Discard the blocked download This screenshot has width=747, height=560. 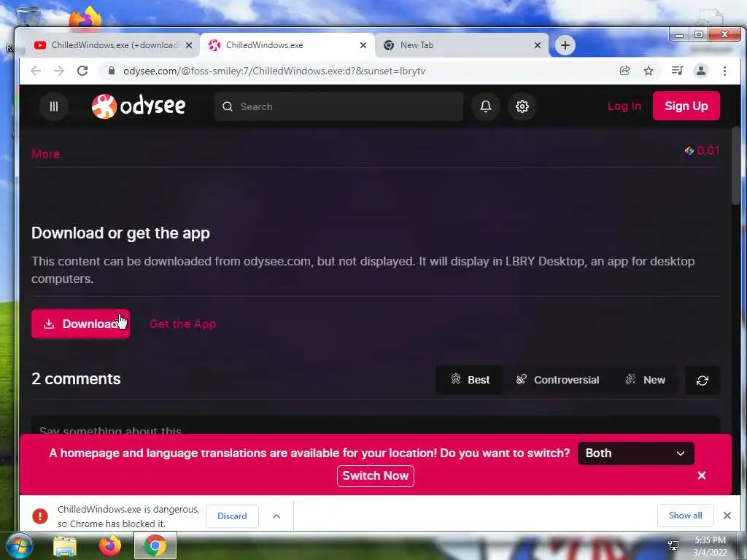(232, 516)
